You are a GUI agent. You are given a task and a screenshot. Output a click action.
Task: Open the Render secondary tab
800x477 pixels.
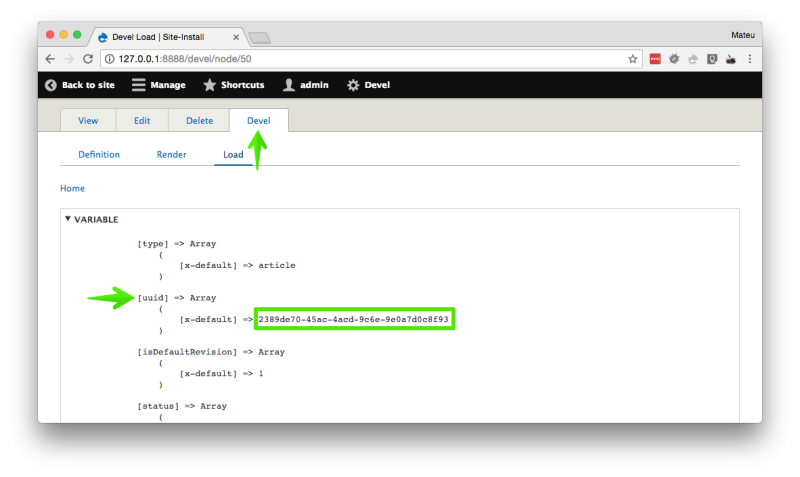coord(171,155)
